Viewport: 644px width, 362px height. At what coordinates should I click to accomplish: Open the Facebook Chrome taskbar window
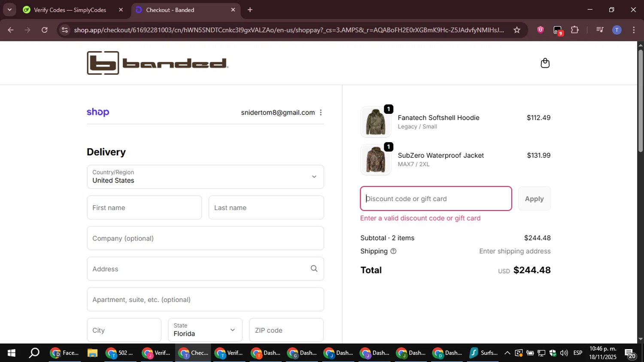point(65,353)
